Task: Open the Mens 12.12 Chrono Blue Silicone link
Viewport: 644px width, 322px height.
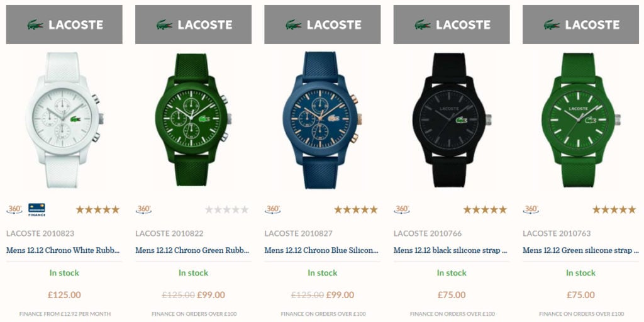Action: click(321, 250)
